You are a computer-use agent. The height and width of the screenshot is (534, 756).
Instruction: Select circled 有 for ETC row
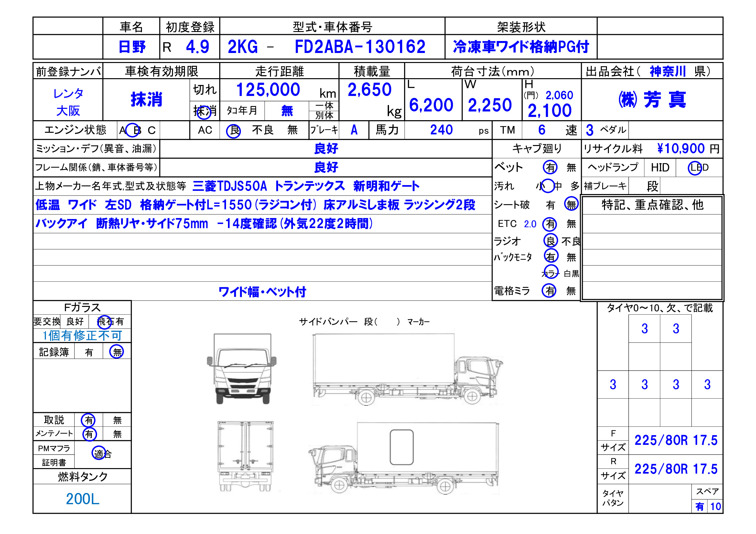pos(550,224)
